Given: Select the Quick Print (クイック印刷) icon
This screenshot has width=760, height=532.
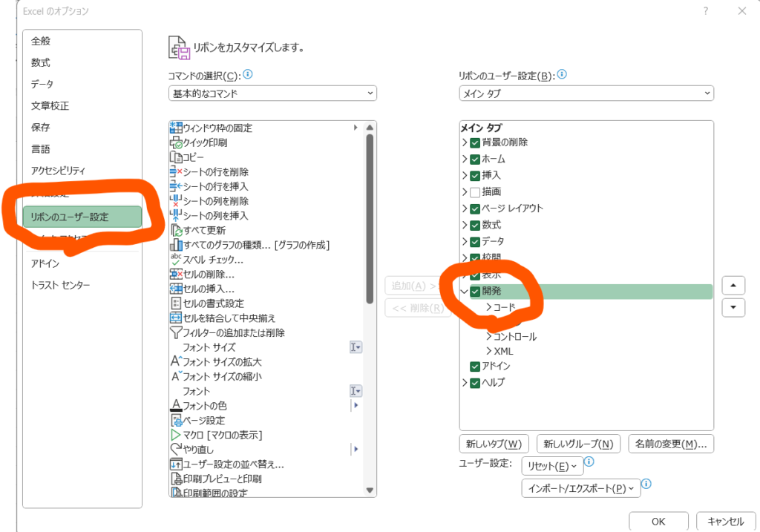Looking at the screenshot, I should 176,142.
